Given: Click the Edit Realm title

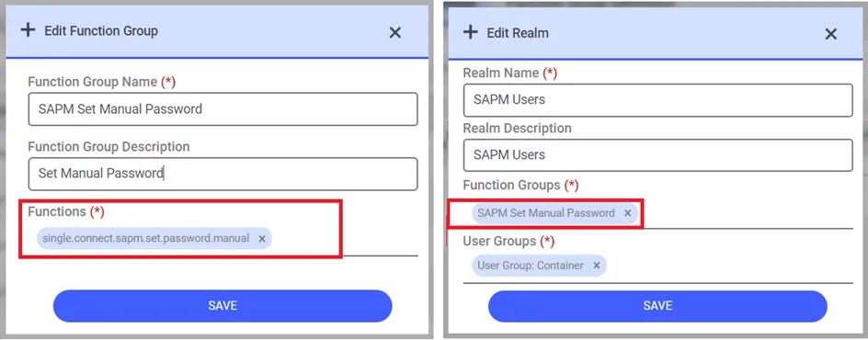Looking at the screenshot, I should [x=518, y=33].
